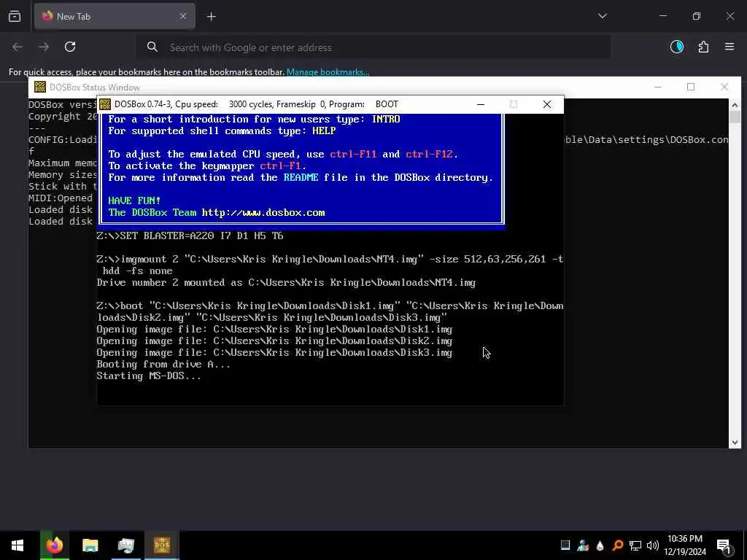Image resolution: width=747 pixels, height=560 pixels.
Task: Click 'Opening image file' Disk1.img line
Action: click(x=274, y=330)
